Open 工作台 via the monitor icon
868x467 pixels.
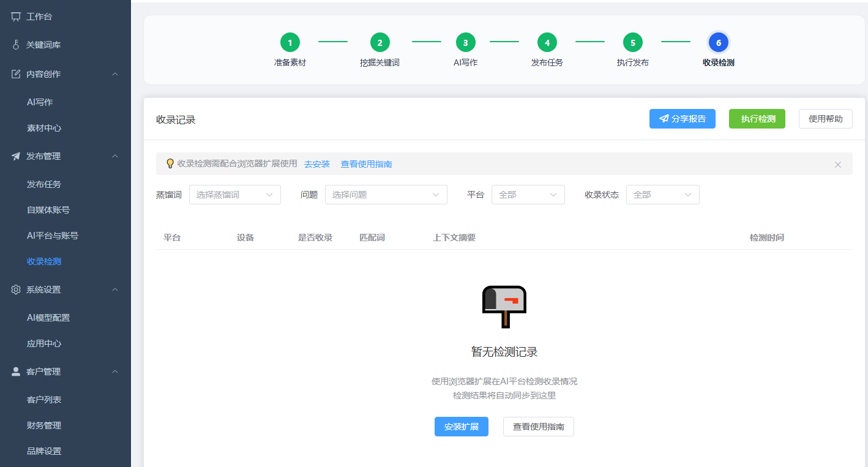15,16
